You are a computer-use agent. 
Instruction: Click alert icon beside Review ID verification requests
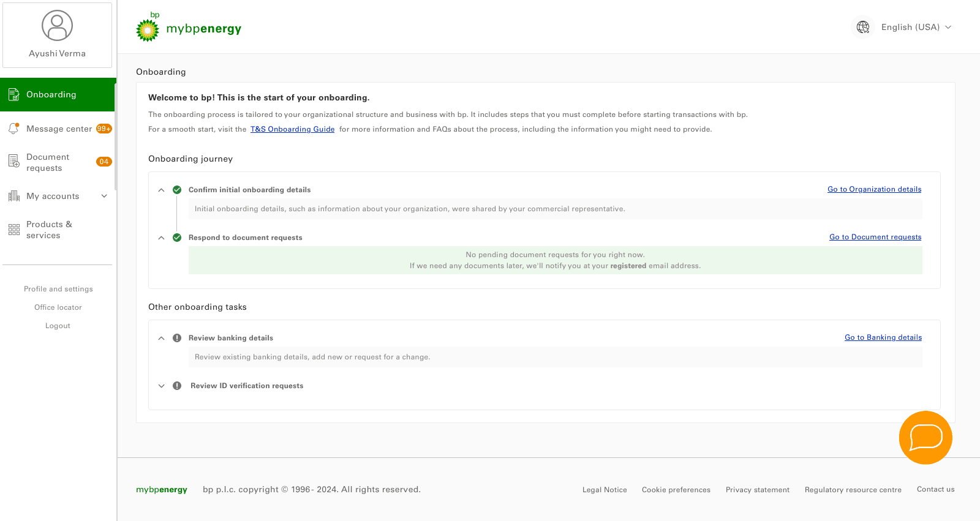[x=177, y=386]
